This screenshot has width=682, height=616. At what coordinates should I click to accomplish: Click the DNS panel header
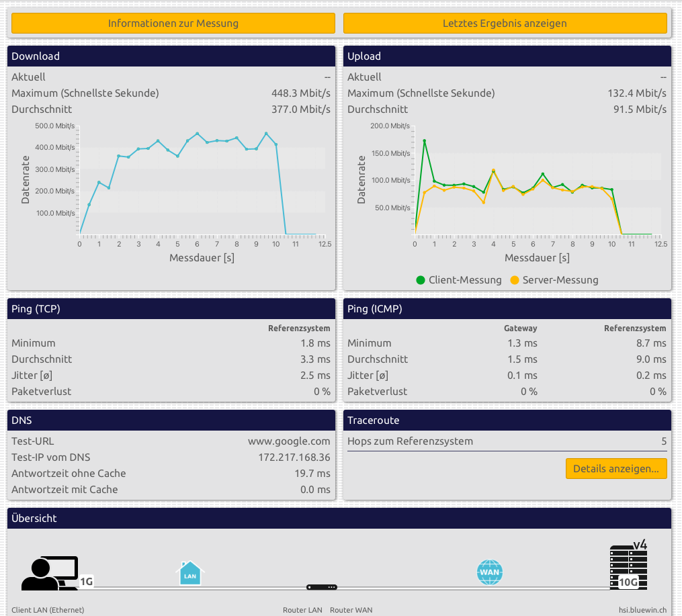click(x=171, y=421)
